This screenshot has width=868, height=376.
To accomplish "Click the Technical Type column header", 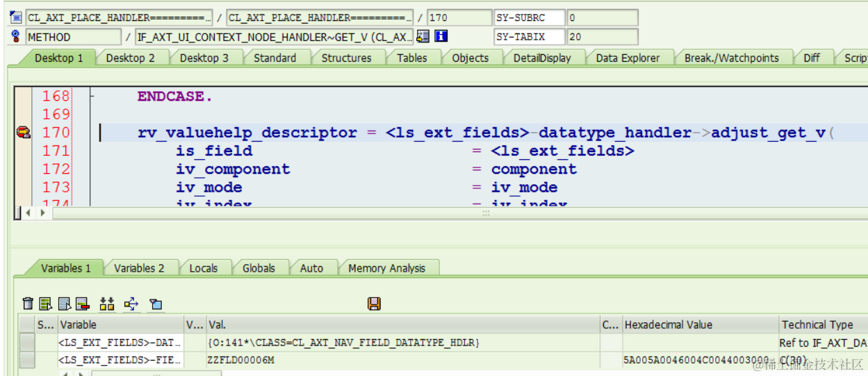I will [x=823, y=325].
